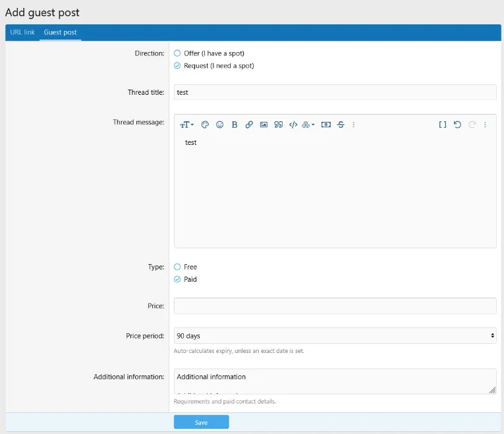Click the Save button

pos(201,422)
